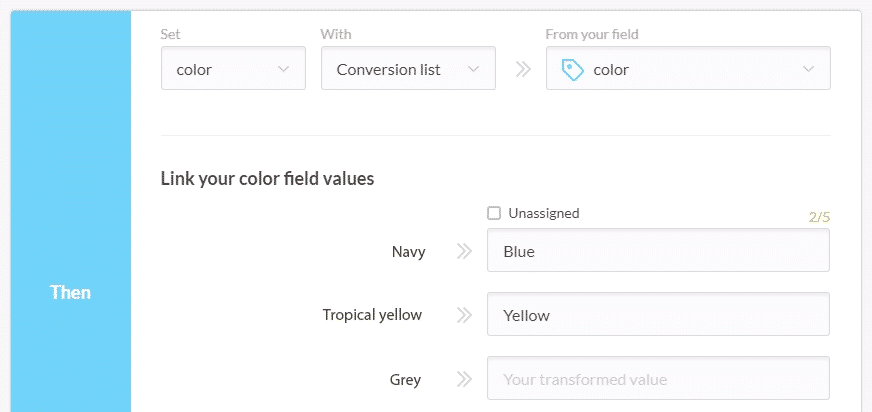Expand the Conversion list dropdown
This screenshot has height=412, width=872.
pyautogui.click(x=408, y=68)
